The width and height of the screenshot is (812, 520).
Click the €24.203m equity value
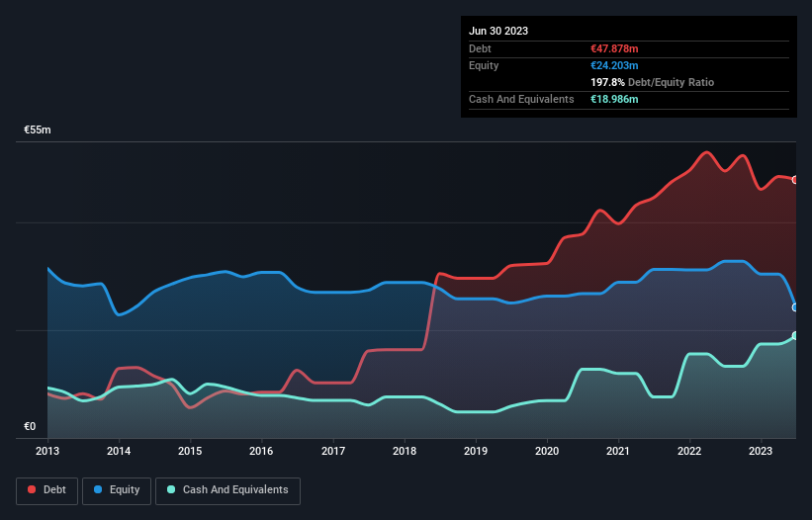(x=614, y=65)
